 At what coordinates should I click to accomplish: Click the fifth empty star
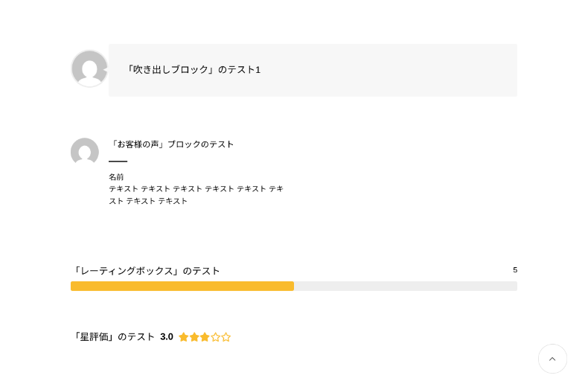pyautogui.click(x=226, y=337)
